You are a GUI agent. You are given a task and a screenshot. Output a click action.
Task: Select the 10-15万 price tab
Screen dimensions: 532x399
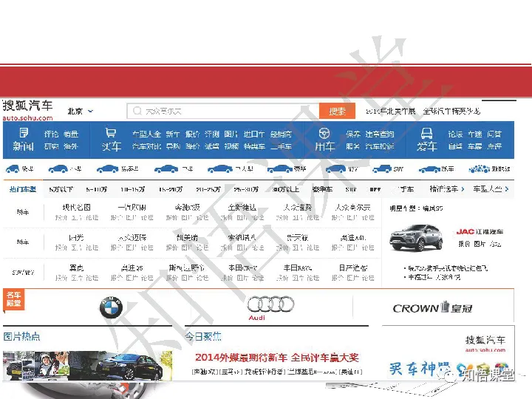133,189
